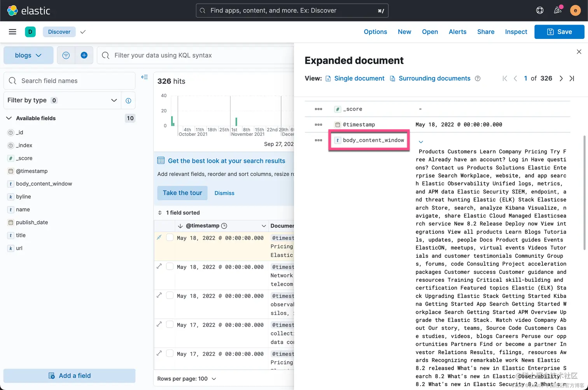Select checkbox for first May 18 row
This screenshot has width=588, height=390.
[170, 237]
